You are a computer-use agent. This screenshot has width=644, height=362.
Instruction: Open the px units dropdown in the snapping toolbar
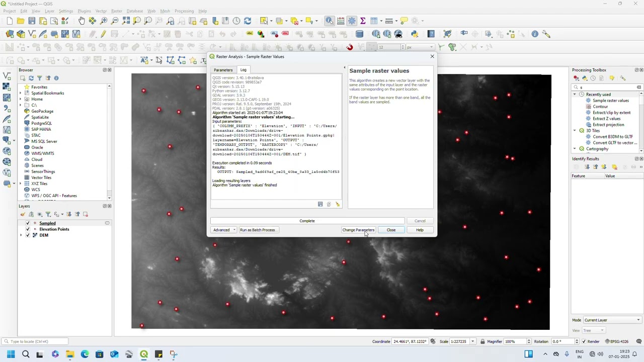click(x=420, y=47)
